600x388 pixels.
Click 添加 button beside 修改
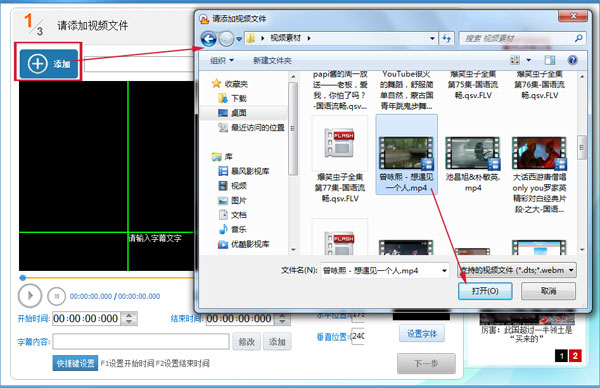tap(277, 342)
